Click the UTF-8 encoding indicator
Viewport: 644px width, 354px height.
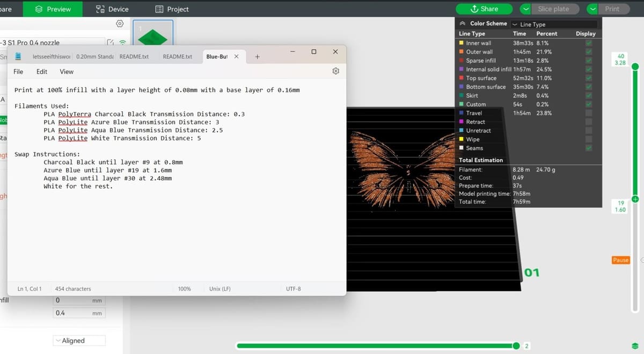(x=294, y=289)
